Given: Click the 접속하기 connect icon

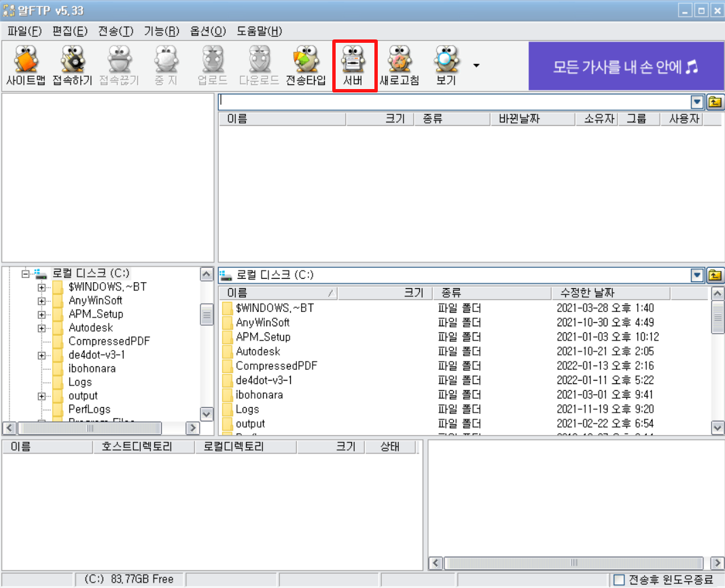Looking at the screenshot, I should pyautogui.click(x=73, y=66).
